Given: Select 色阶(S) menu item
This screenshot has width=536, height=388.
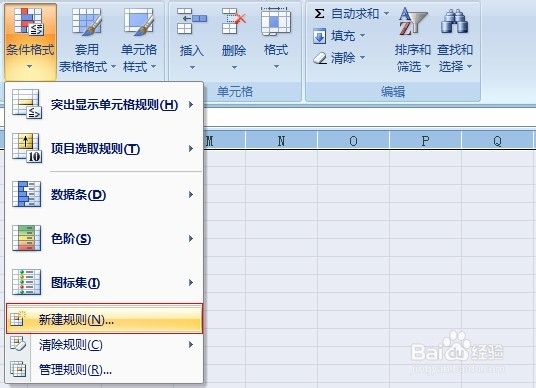Looking at the screenshot, I should tap(105, 239).
